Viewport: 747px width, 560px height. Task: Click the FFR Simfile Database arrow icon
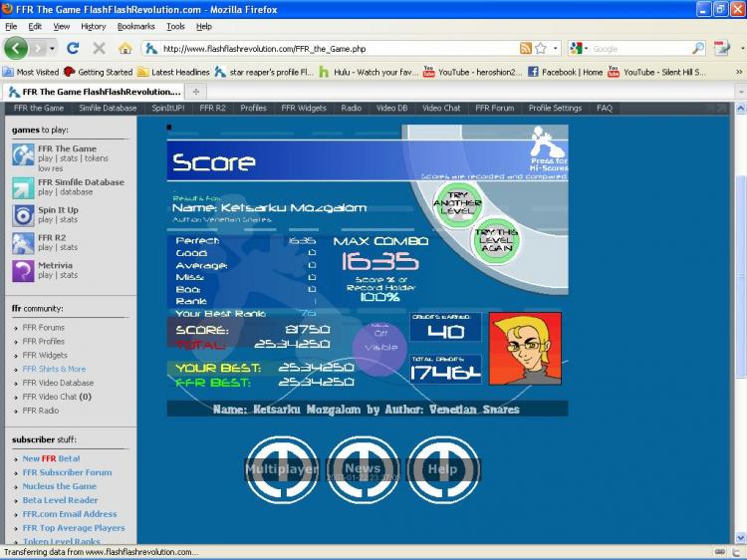click(x=23, y=187)
